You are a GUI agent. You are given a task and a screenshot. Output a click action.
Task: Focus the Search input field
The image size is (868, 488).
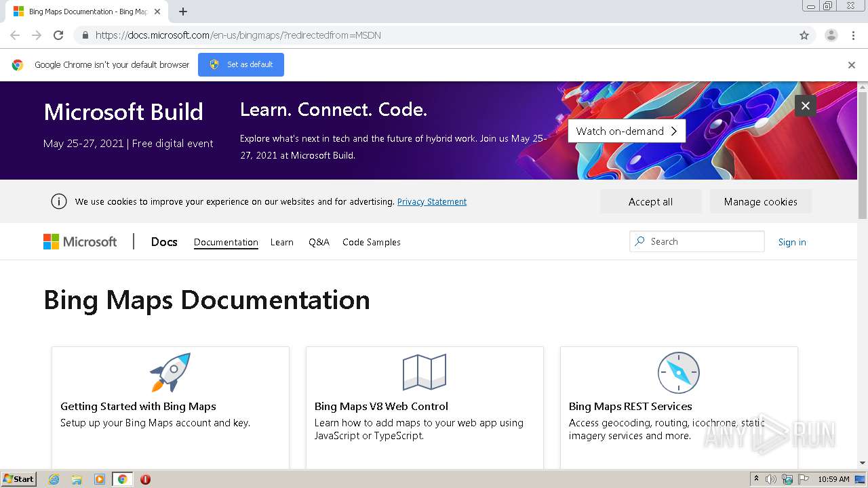(x=697, y=241)
